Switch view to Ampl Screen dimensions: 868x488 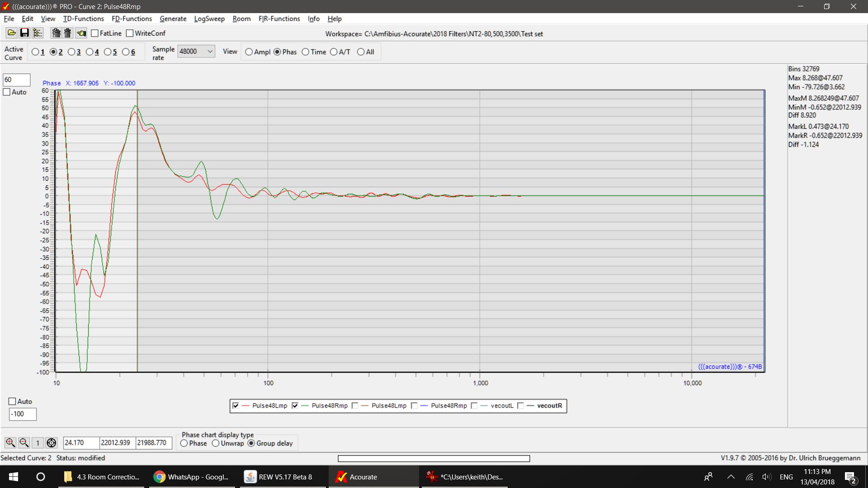(249, 52)
